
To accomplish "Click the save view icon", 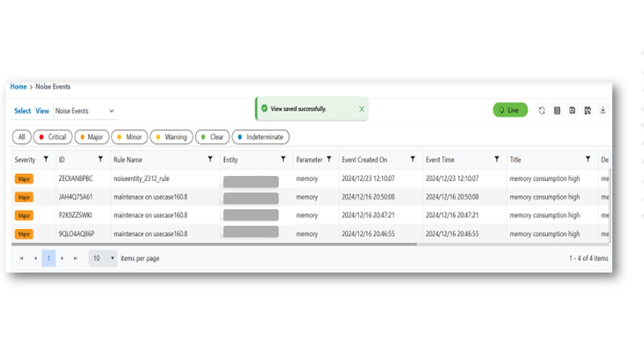I will coord(572,110).
